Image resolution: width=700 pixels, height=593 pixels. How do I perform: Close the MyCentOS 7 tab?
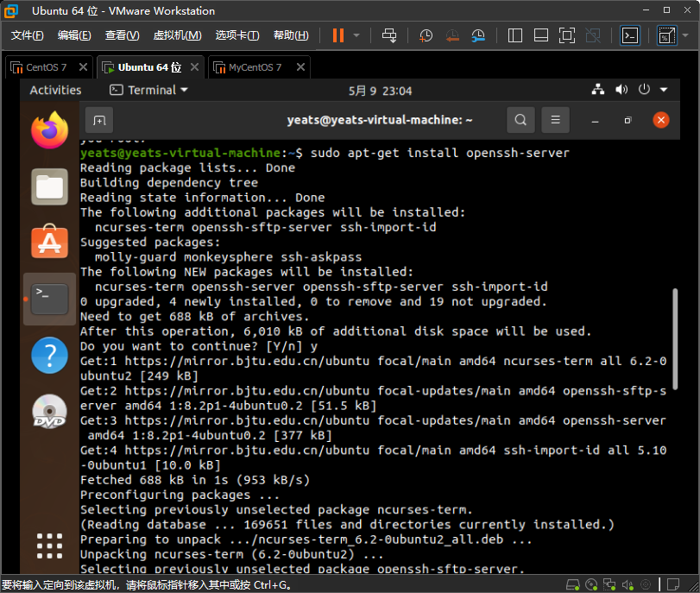[300, 67]
